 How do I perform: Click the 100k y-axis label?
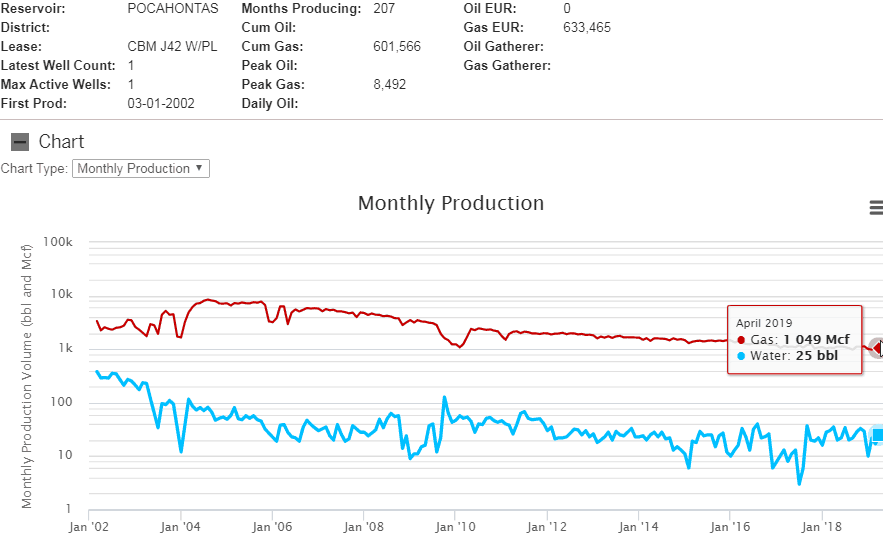coord(59,243)
